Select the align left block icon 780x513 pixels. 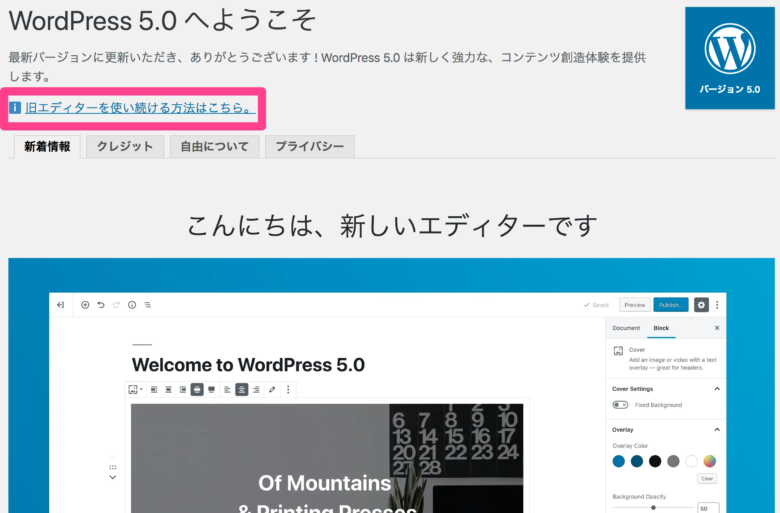point(154,390)
